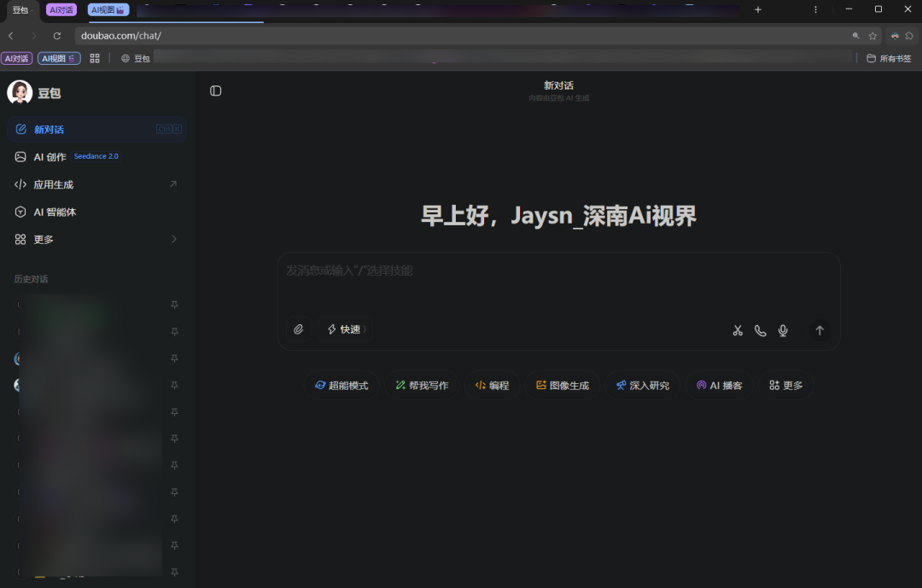Viewport: 922px width, 588px height.
Task: Open the AI对话 bookmark
Action: (x=17, y=58)
